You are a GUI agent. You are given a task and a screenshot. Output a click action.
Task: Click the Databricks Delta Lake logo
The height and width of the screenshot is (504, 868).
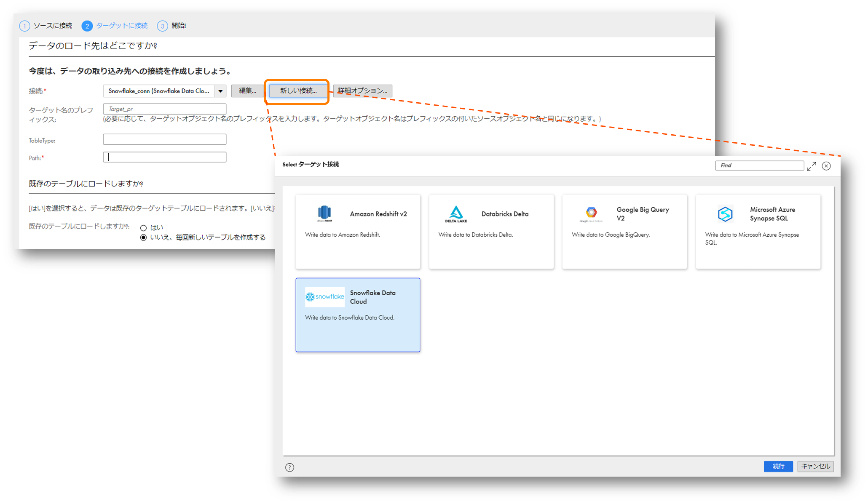click(x=456, y=213)
